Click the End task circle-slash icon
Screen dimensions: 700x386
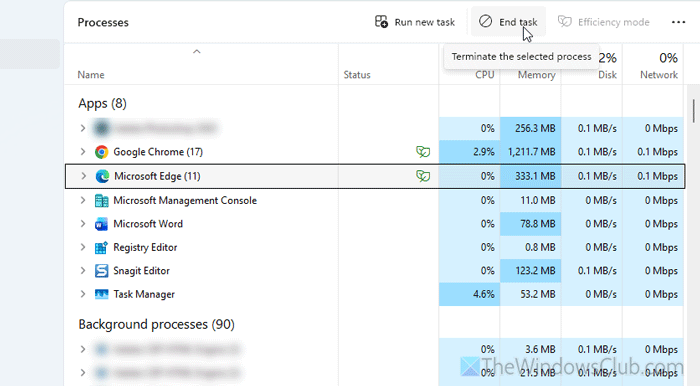coord(485,21)
